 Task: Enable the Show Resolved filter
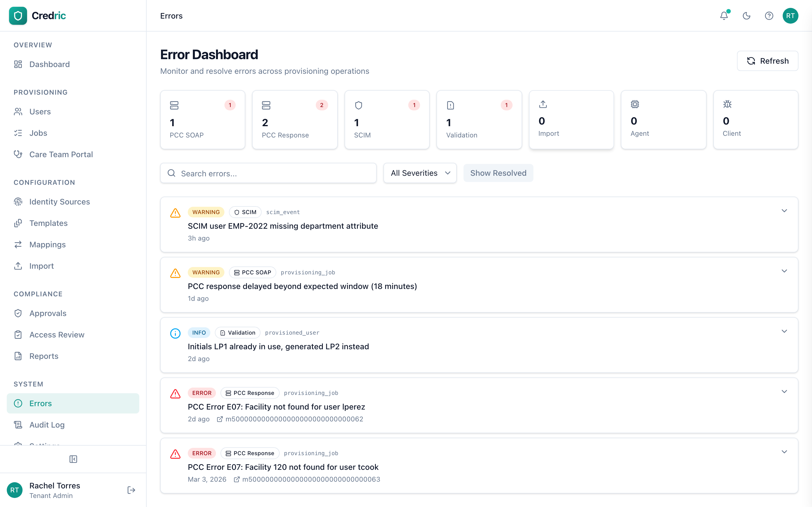(x=498, y=173)
